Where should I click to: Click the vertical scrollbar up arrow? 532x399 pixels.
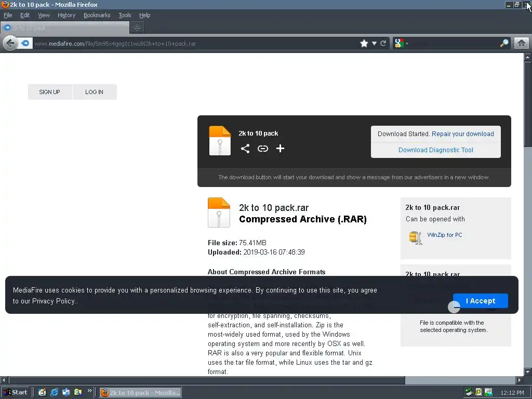pos(528,57)
